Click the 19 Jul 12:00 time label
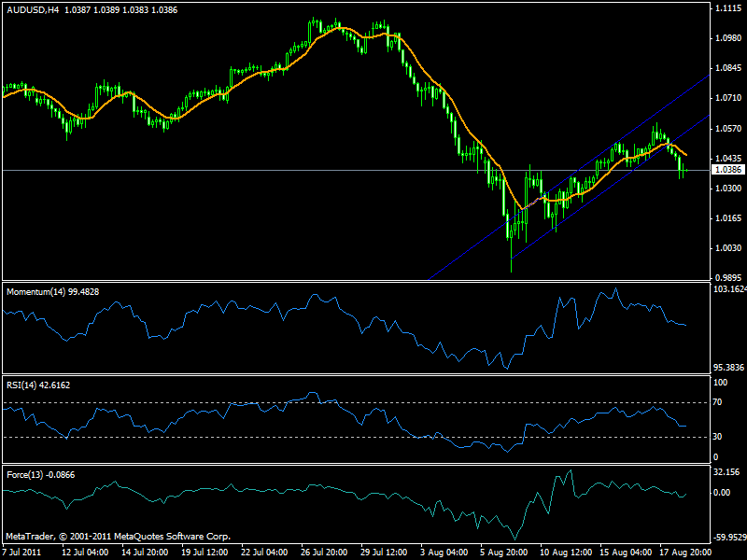Viewport: 747px width, 560px height. 204,553
